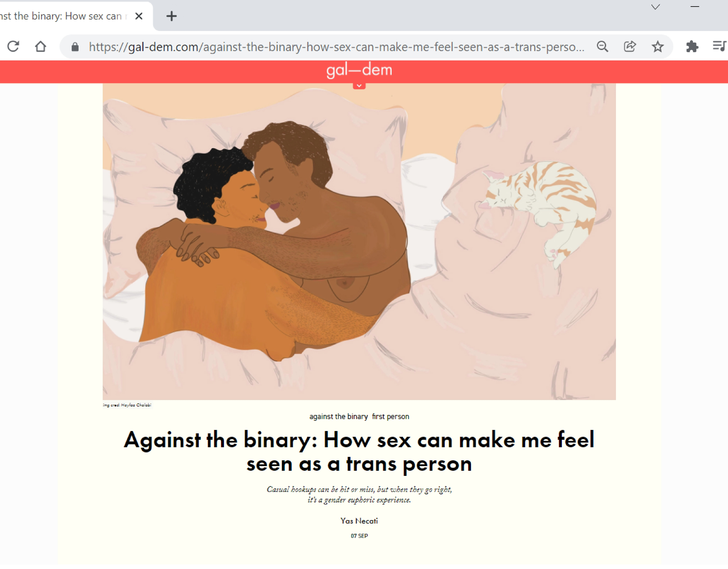View site security via the lock icon
This screenshot has width=728, height=569.
point(75,47)
